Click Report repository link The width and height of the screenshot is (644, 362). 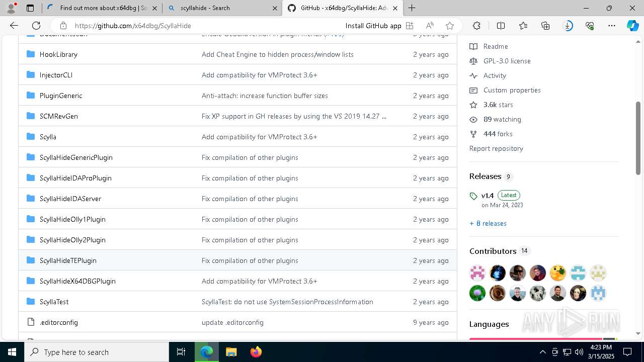point(496,148)
